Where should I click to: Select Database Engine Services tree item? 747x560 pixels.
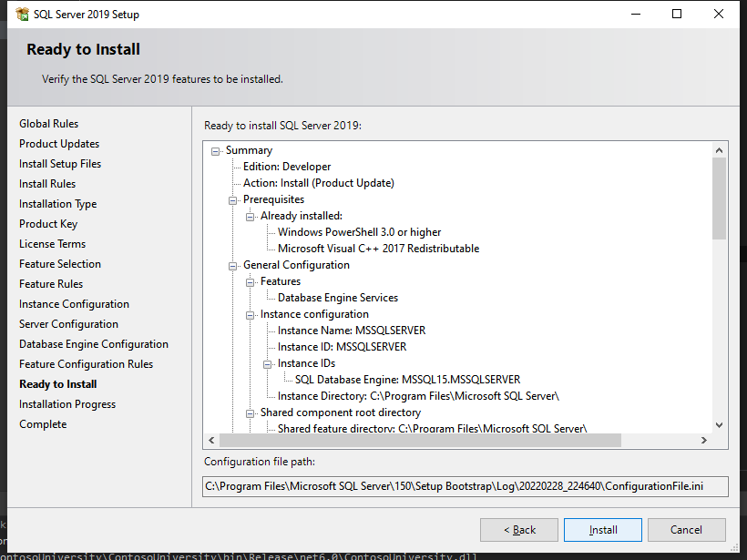pos(337,298)
